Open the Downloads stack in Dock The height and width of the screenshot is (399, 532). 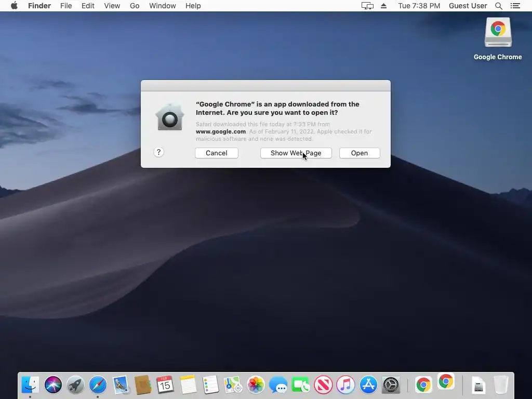[x=478, y=386]
